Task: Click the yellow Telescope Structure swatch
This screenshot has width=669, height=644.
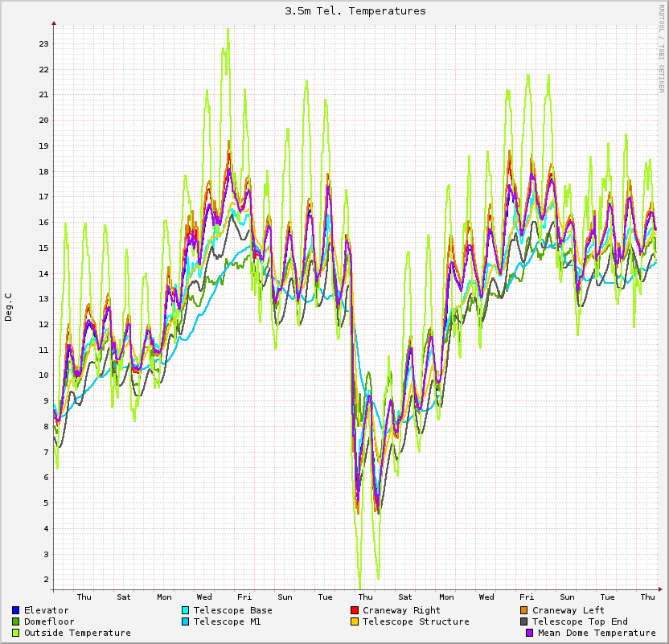Action: coord(355,621)
